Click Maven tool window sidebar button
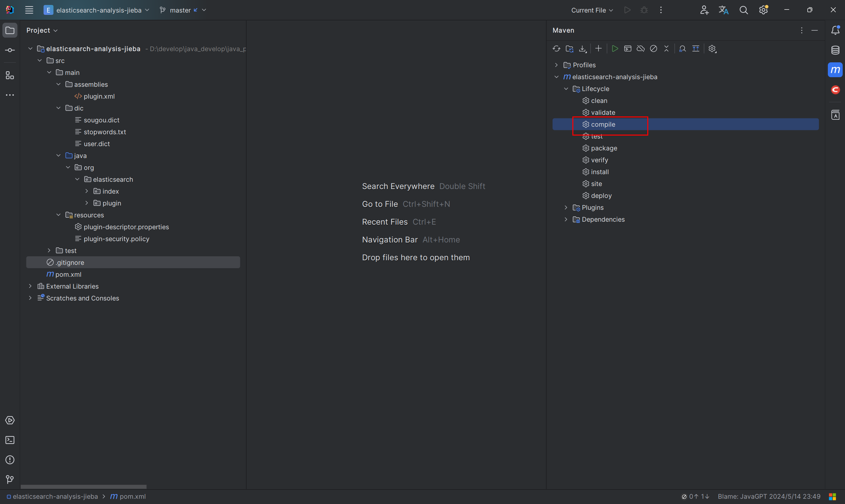 (835, 70)
